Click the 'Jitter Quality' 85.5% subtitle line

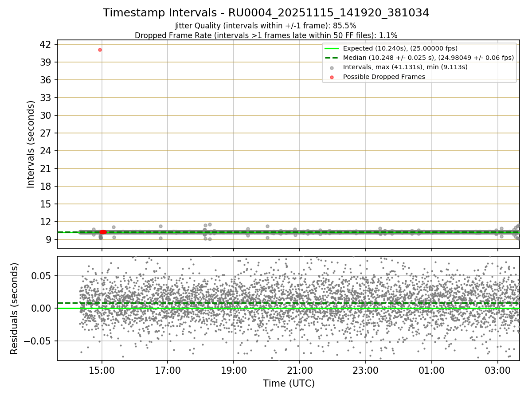point(266,26)
